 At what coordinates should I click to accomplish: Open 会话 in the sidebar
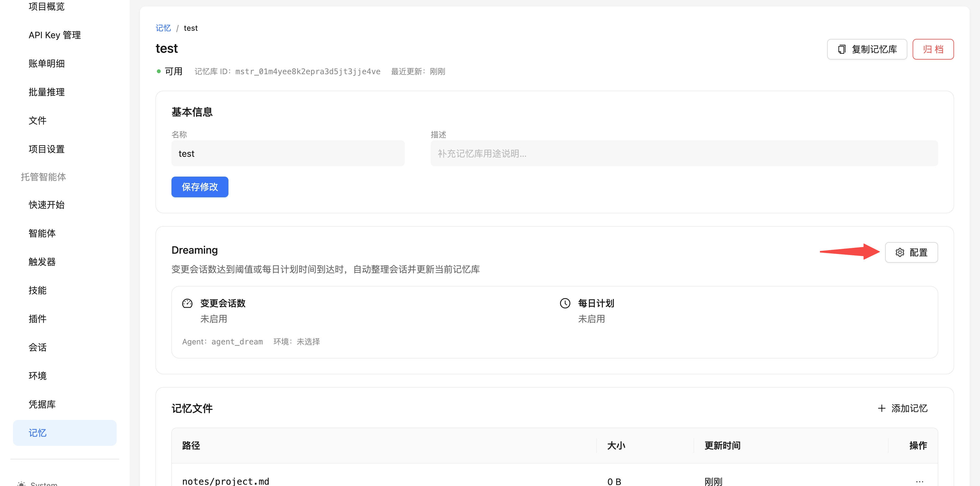[37, 348]
